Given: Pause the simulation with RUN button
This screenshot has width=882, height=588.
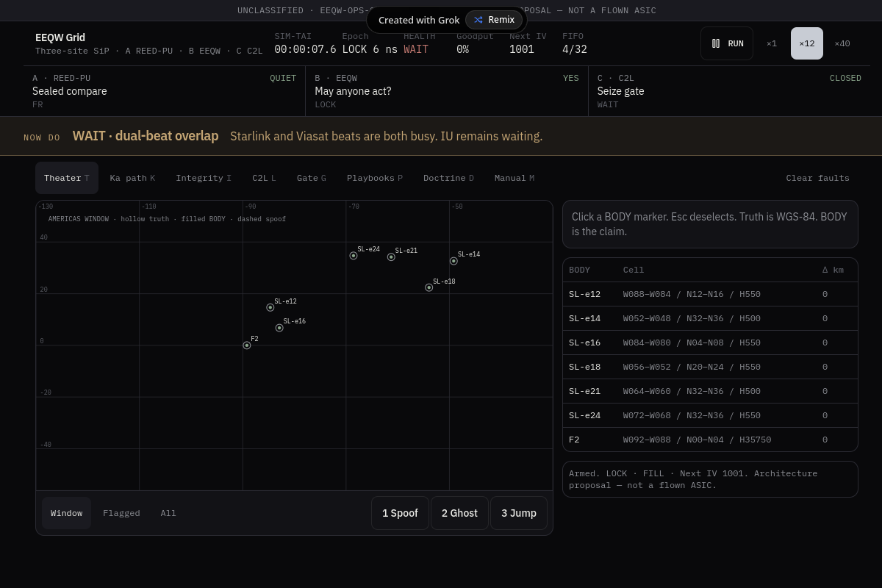Looking at the screenshot, I should click(x=727, y=43).
